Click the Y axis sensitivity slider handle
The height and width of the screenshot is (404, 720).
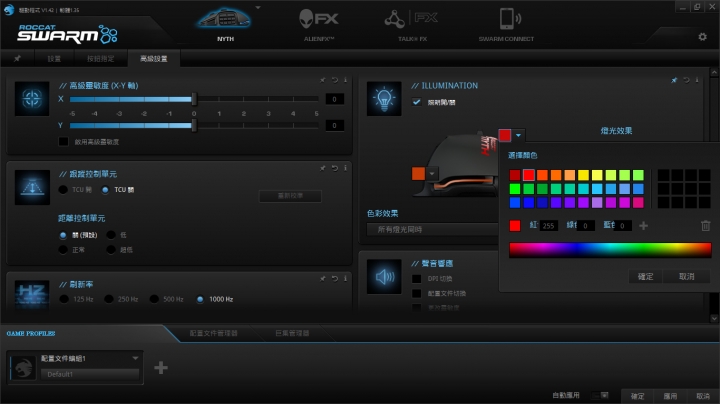point(194,125)
